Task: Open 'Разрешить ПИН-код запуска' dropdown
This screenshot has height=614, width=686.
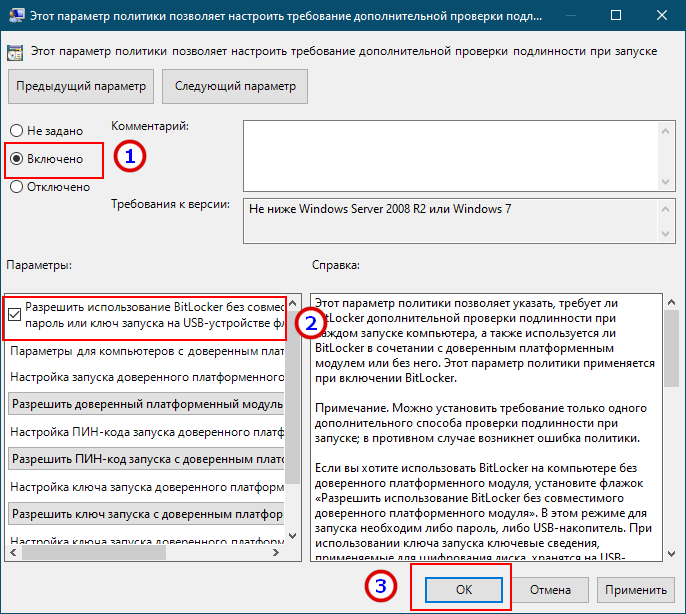Action: [x=146, y=459]
